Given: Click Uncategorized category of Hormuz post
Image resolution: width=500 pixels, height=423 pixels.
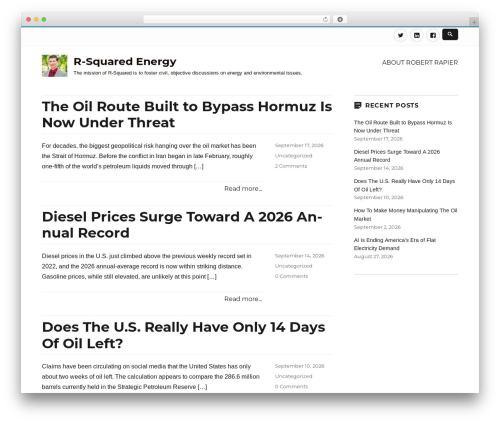Looking at the screenshot, I should (x=293, y=156).
